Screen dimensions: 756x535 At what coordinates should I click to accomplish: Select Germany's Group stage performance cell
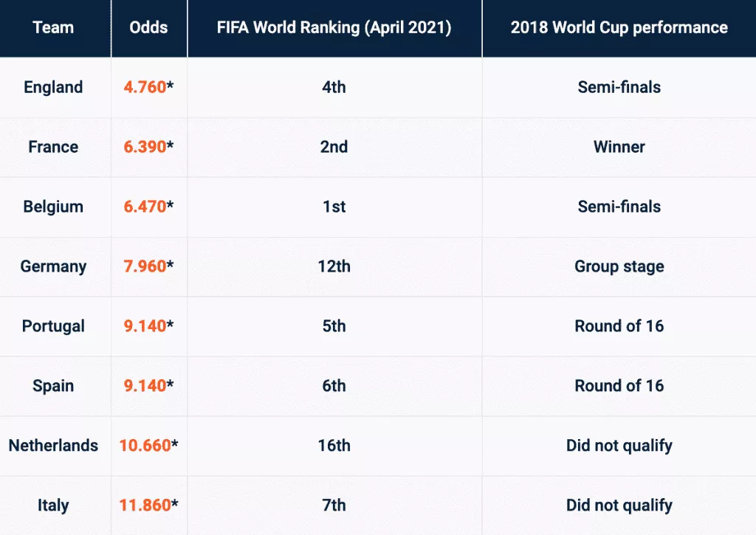click(x=619, y=266)
